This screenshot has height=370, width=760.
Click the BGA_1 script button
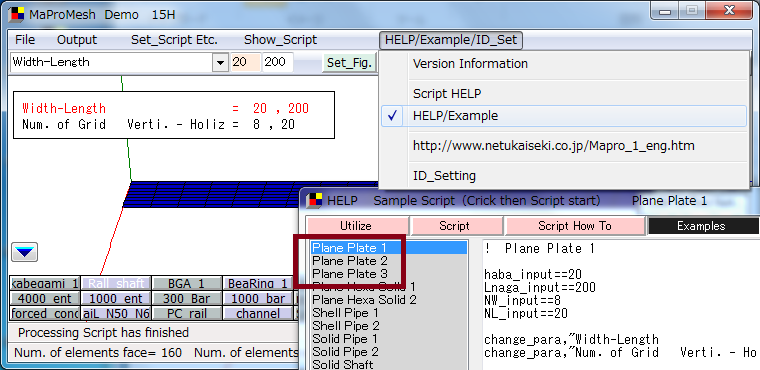(187, 283)
